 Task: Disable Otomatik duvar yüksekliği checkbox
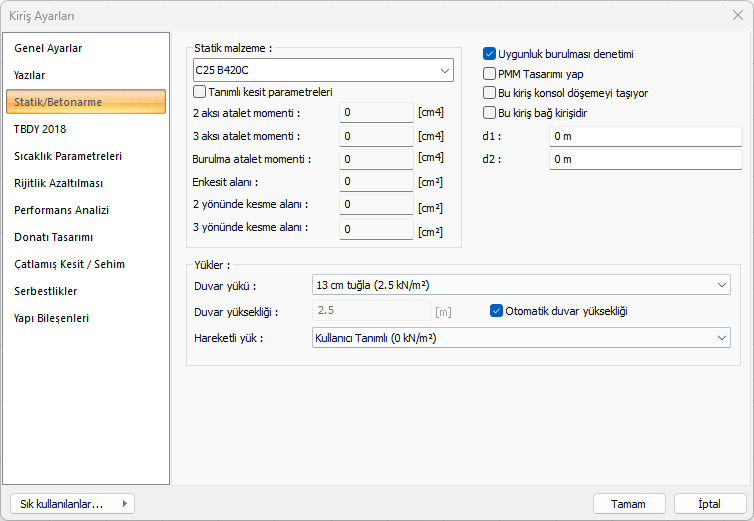pyautogui.click(x=497, y=311)
